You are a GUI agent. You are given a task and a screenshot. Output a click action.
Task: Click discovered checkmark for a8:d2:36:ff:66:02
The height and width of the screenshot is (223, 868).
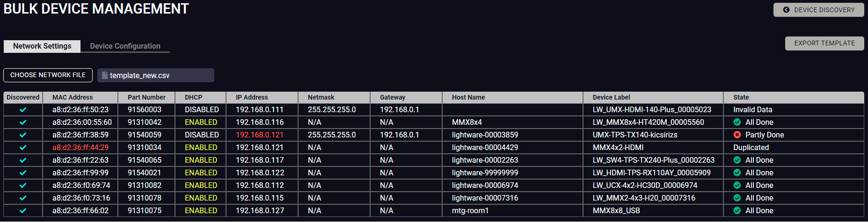click(23, 211)
